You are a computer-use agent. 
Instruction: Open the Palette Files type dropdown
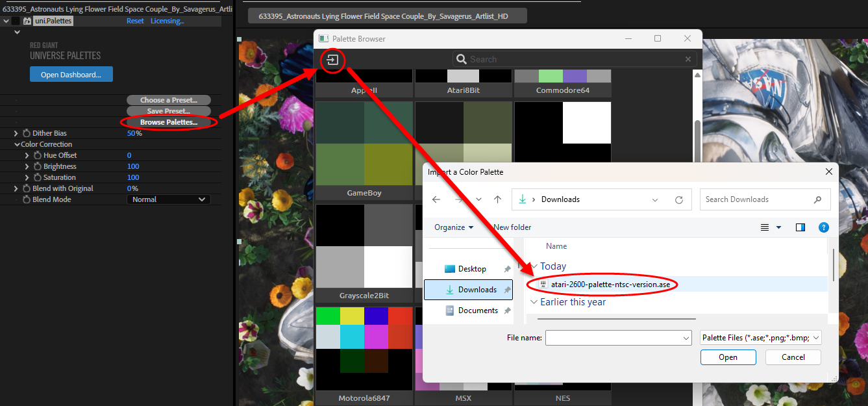(x=761, y=338)
